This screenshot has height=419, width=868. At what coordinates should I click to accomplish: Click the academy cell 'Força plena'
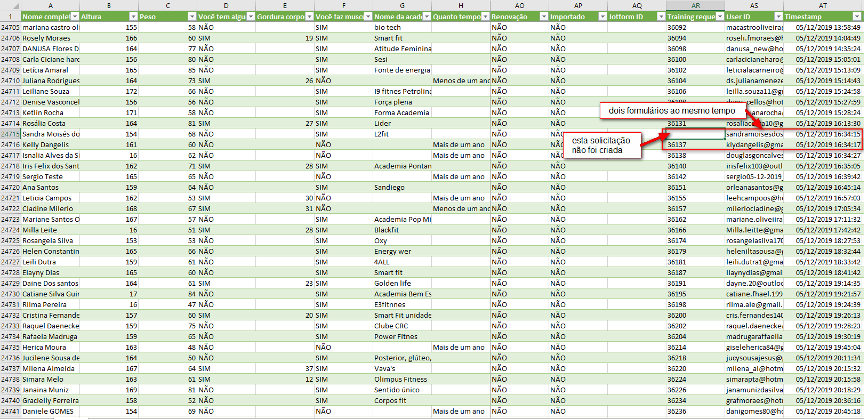click(403, 102)
